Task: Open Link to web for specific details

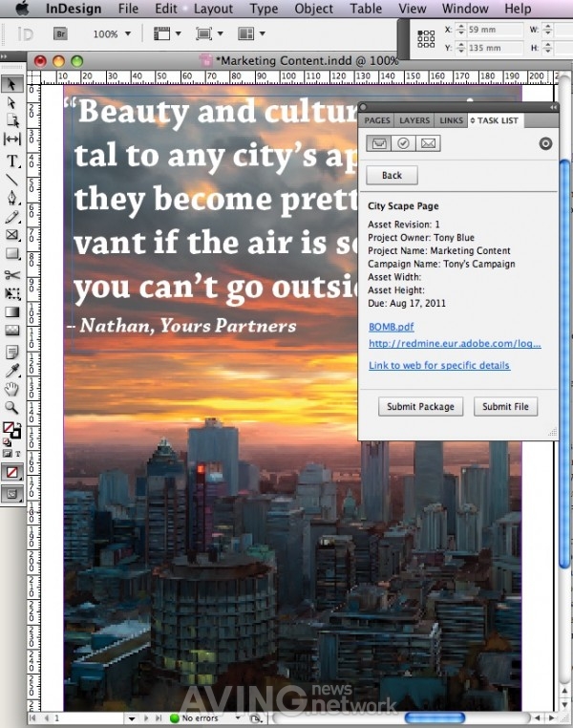Action: (439, 365)
